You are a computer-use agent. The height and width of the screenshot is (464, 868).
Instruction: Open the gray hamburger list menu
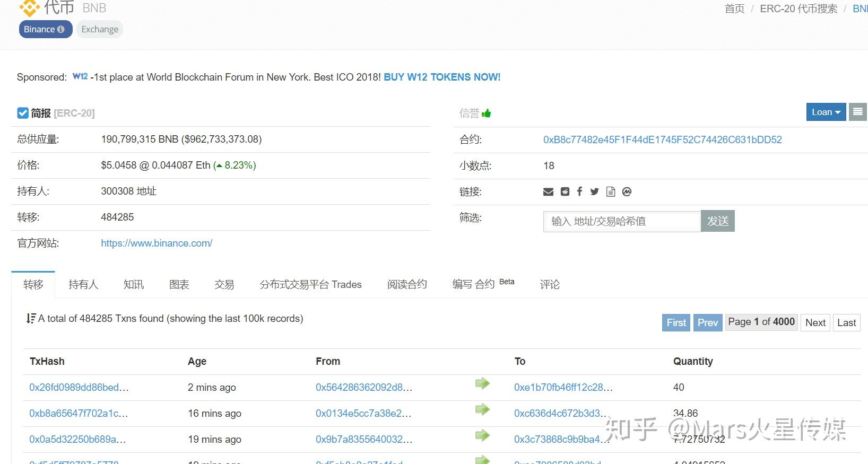pos(857,112)
